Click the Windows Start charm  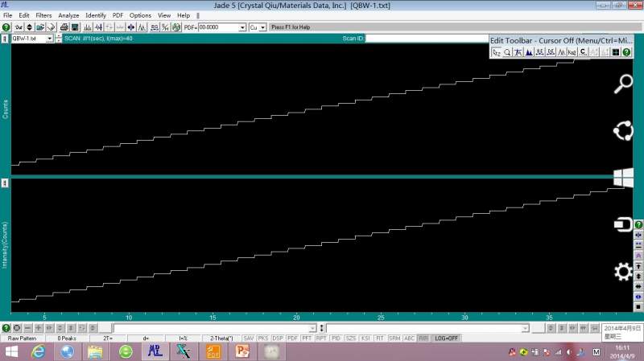click(623, 178)
